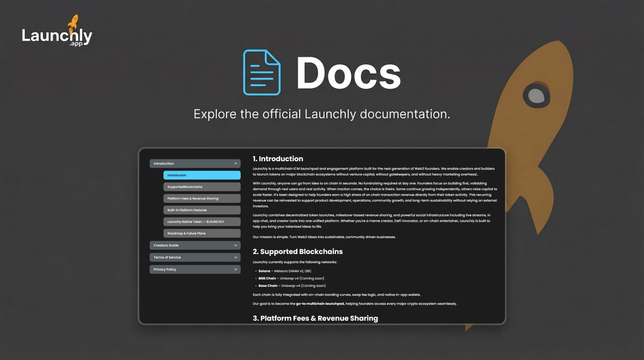
Task: Click the 'BNB Chain' list entry
Action: (x=292, y=278)
